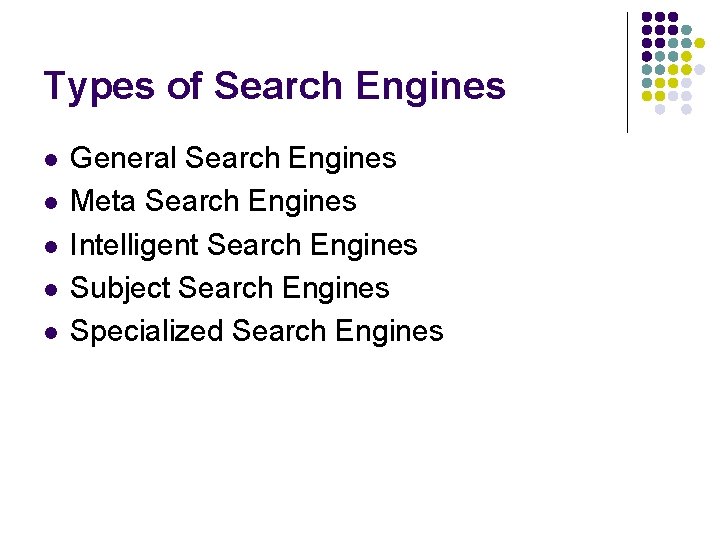Click the word Intelligent in the third bullet
Viewport: 720px width, 540px height.
click(x=137, y=244)
